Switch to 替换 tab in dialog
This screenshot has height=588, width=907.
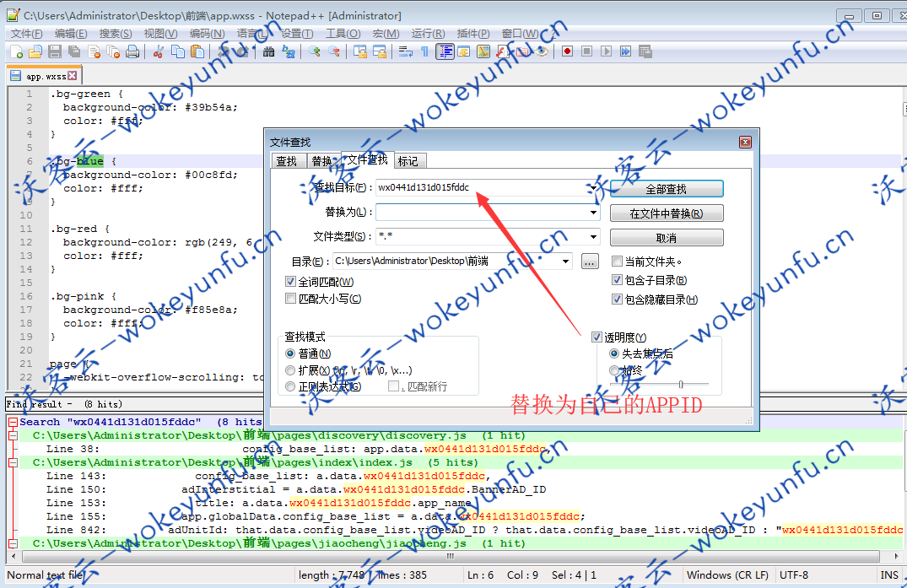[321, 161]
